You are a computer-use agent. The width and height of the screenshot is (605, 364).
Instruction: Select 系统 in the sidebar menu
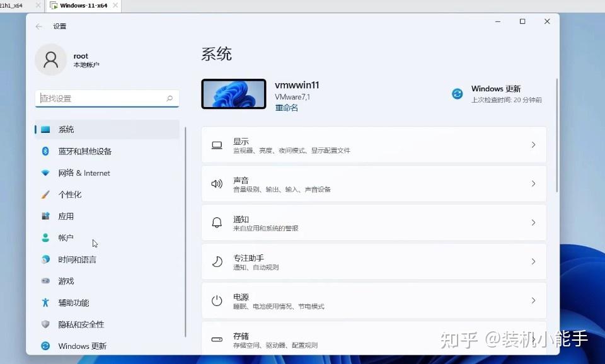(66, 129)
